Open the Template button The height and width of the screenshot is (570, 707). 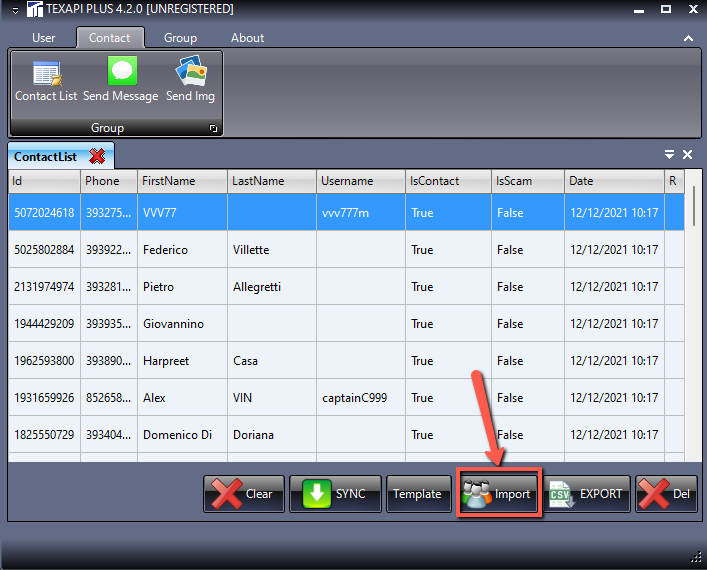[417, 494]
